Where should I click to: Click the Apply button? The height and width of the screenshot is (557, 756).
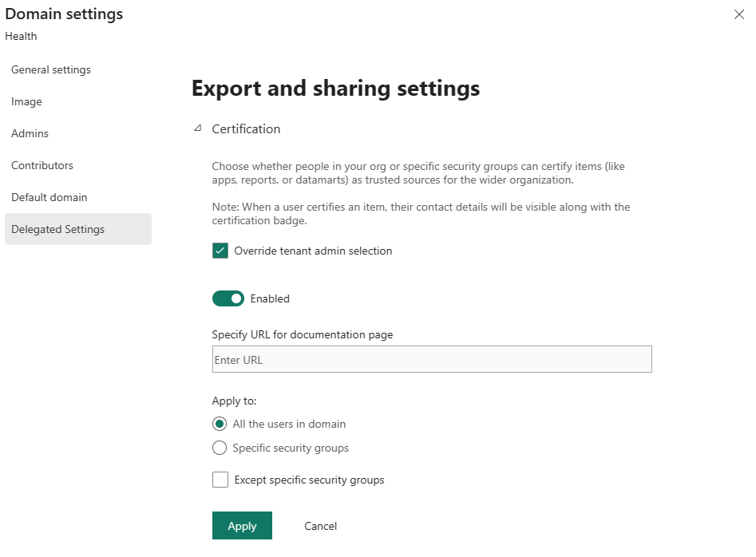pyautogui.click(x=242, y=525)
